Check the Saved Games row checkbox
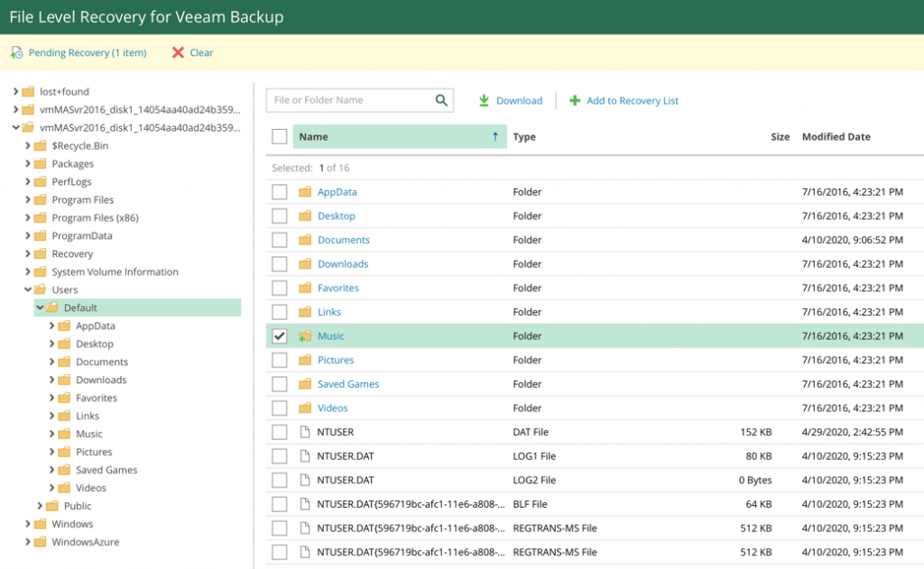Image resolution: width=924 pixels, height=569 pixels. [x=280, y=384]
